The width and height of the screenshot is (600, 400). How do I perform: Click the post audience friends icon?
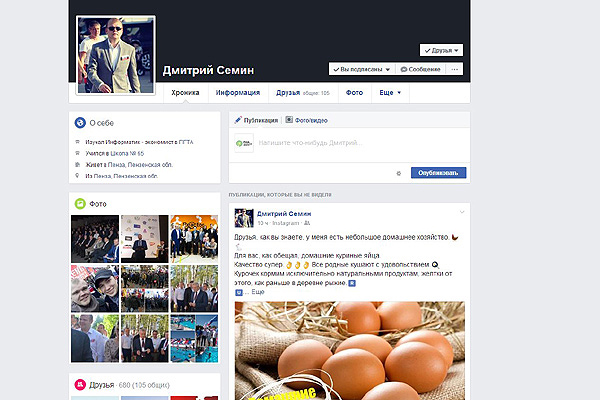[307, 223]
